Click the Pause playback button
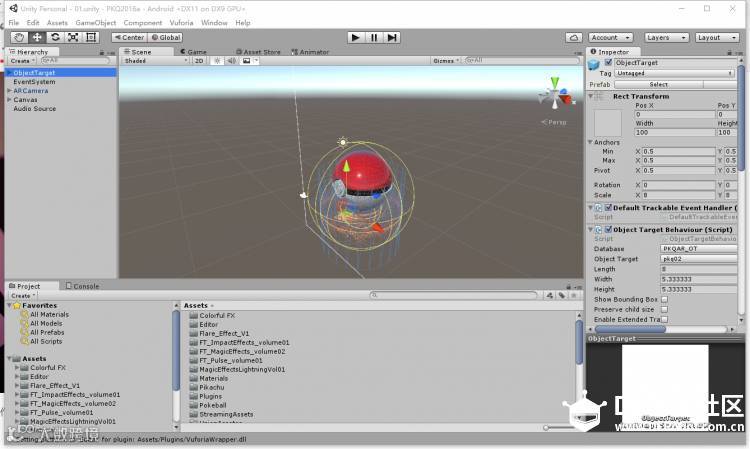Screen dimensions: 750x449 374,37
